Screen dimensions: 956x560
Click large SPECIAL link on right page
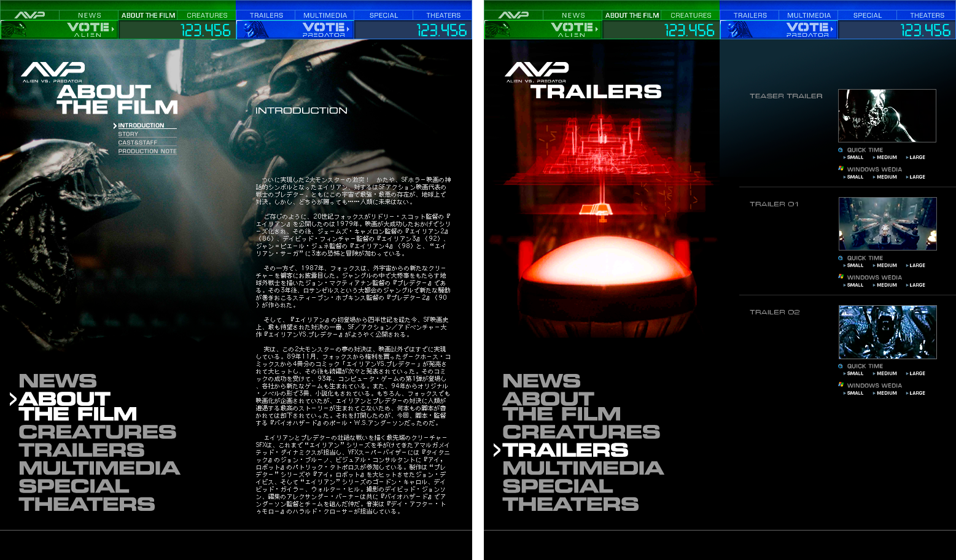tap(558, 486)
